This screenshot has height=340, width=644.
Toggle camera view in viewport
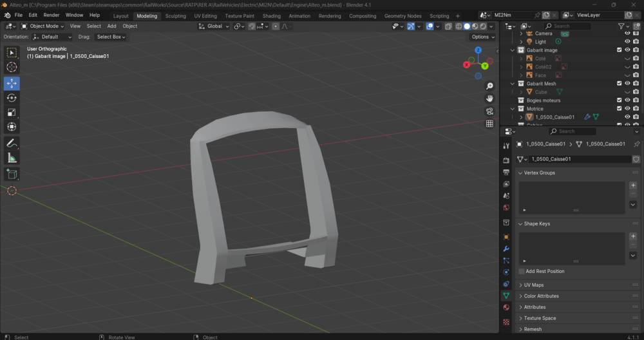[489, 111]
